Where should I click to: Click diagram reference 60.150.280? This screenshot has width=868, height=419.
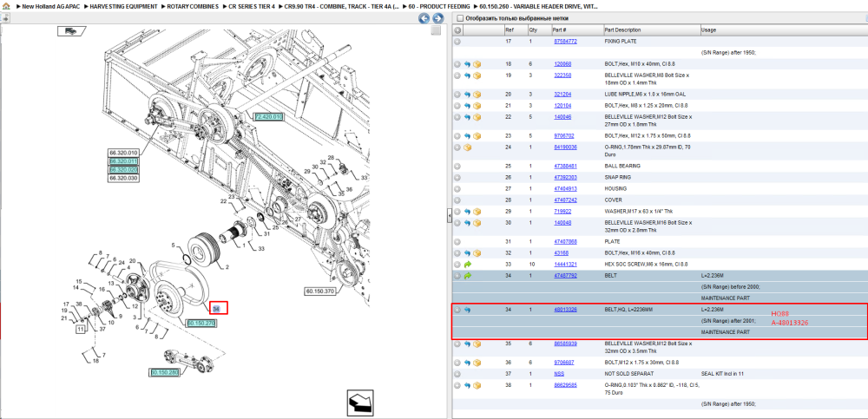click(x=165, y=372)
